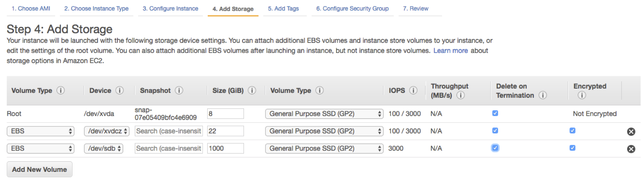Remove the /dev/xvdcz volume row
644x183 pixels.
pyautogui.click(x=631, y=132)
